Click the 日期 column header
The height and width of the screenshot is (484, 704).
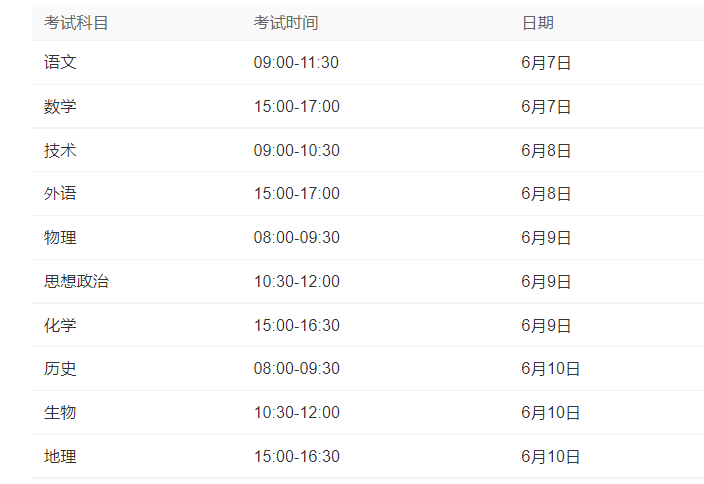[538, 23]
